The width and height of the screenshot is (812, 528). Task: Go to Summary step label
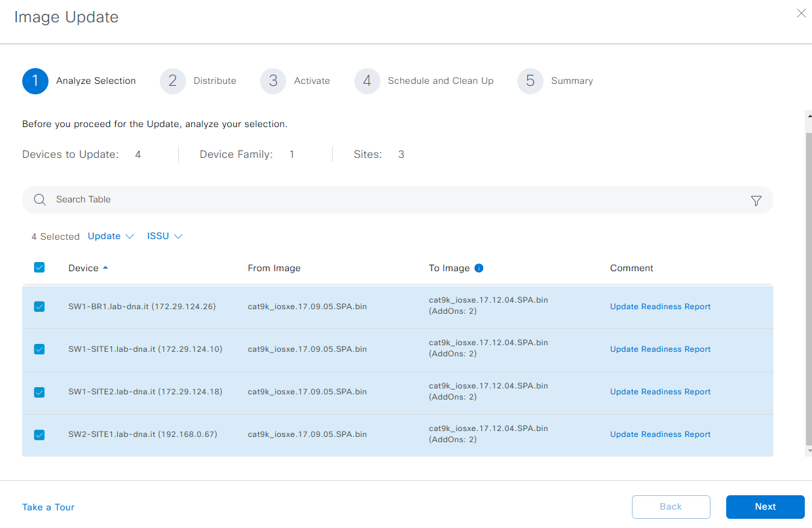[572, 81]
